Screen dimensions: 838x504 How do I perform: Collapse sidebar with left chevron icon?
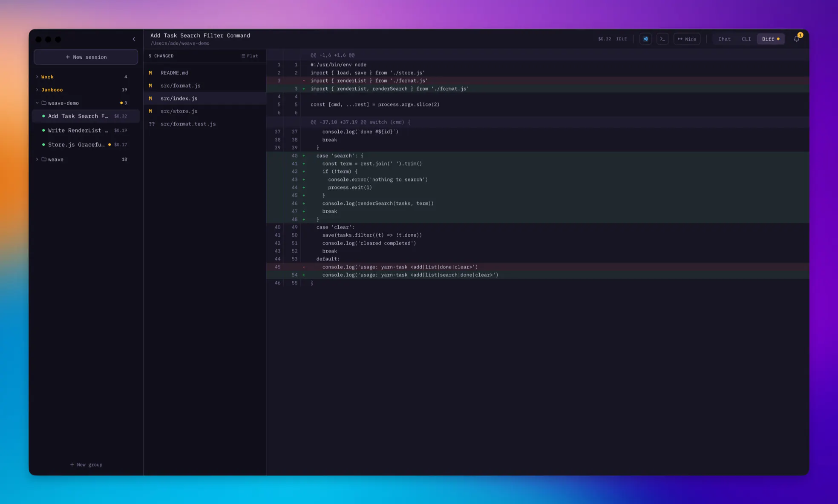pyautogui.click(x=134, y=39)
